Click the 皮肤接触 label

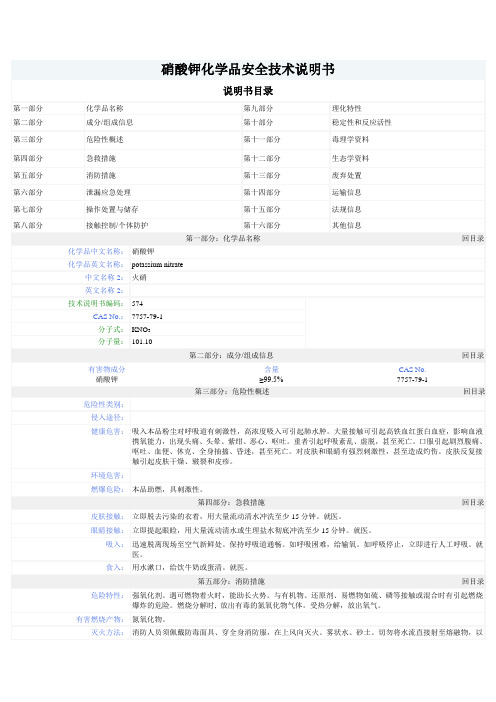(107, 516)
